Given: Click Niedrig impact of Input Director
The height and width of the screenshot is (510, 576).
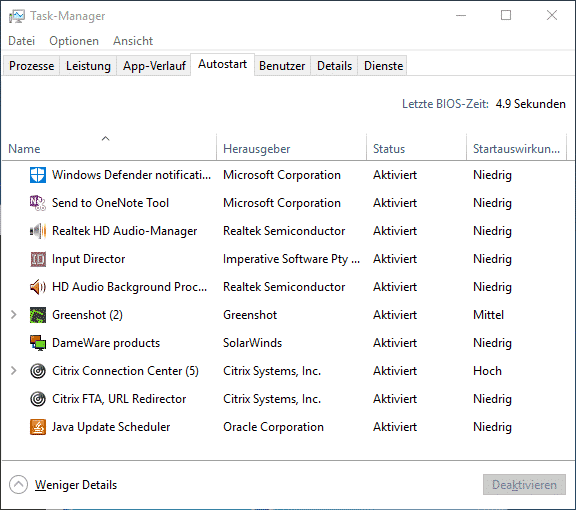Looking at the screenshot, I should (492, 259).
